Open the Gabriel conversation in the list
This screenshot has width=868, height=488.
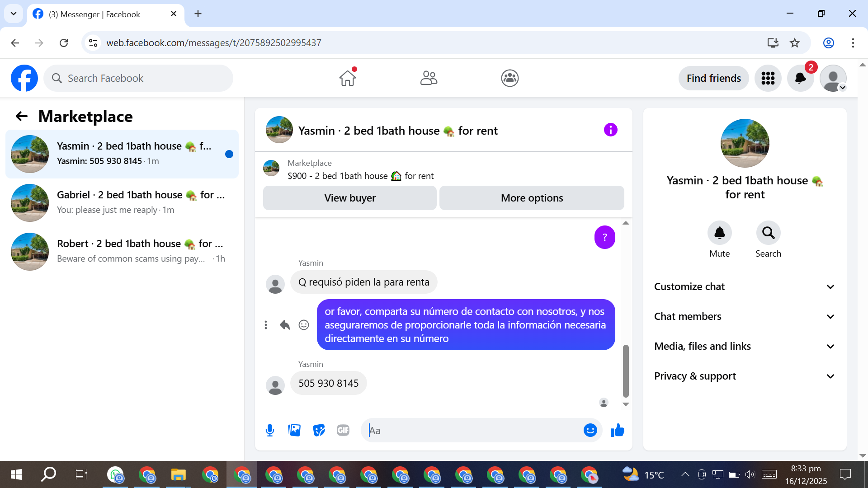pyautogui.click(x=122, y=203)
